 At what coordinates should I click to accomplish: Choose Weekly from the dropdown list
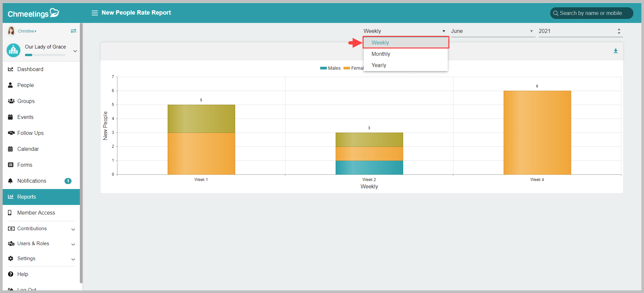click(x=406, y=43)
